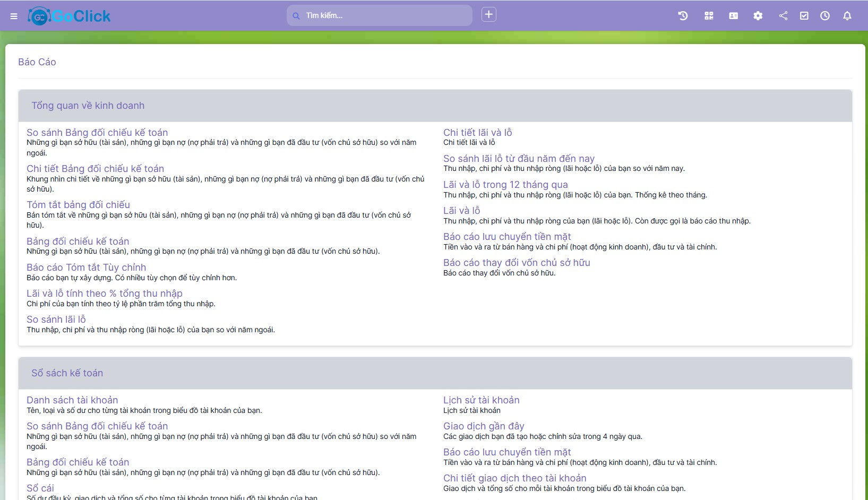Click the GoClick logo
The width and height of the screenshot is (868, 500).
tap(69, 16)
